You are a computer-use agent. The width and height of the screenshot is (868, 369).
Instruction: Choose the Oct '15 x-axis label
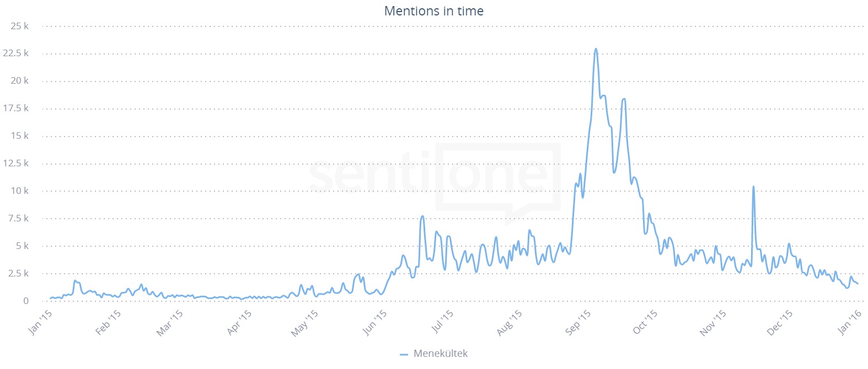(x=645, y=322)
